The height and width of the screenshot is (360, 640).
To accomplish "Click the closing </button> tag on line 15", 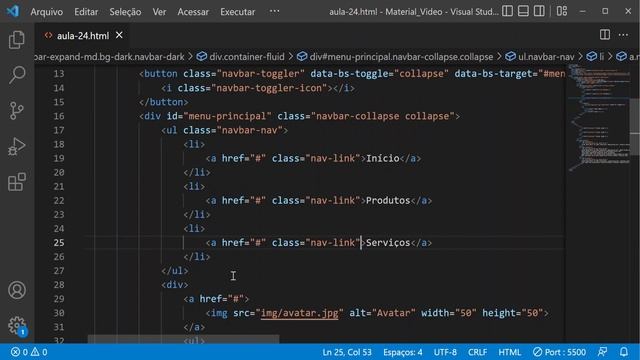I will click(x=164, y=102).
